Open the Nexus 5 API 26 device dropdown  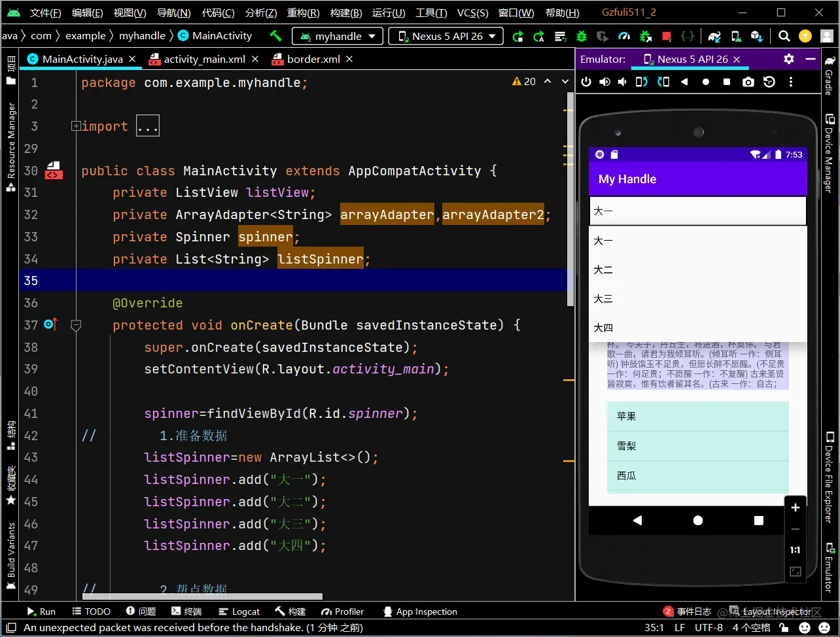tap(446, 36)
